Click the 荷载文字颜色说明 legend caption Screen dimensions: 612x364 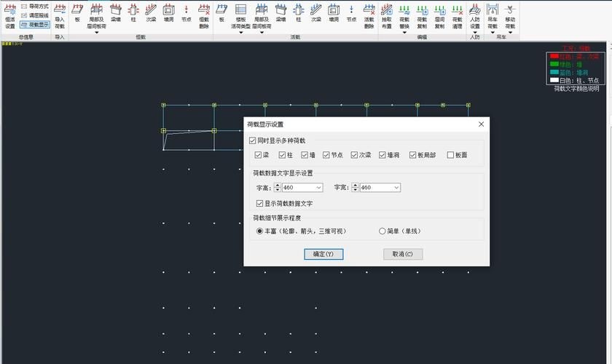click(576, 89)
